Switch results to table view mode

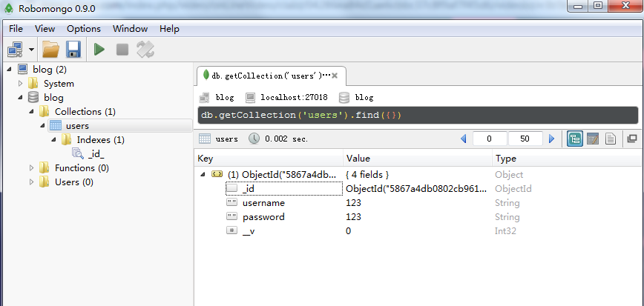tap(592, 139)
